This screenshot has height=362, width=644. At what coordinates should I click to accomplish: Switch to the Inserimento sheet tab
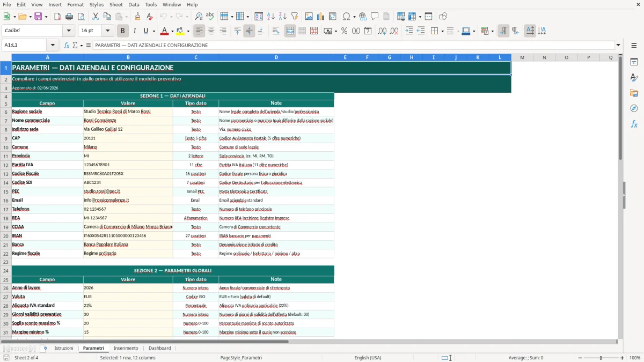(x=126, y=349)
